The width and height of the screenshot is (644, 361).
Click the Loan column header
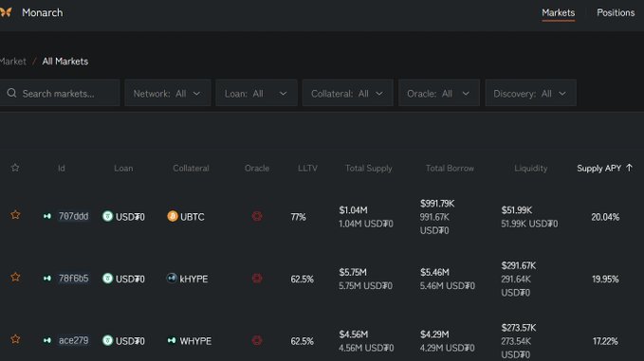[x=123, y=169]
